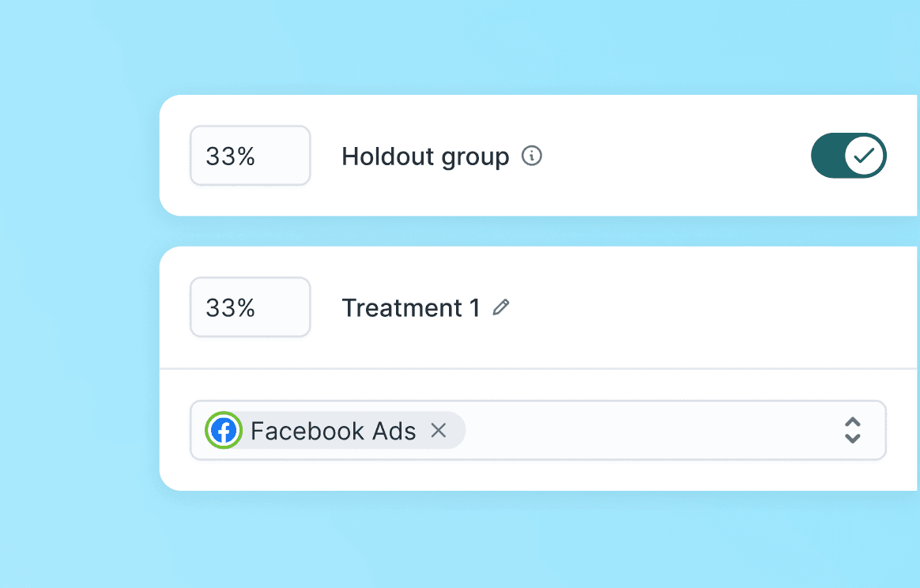Click the info icon beside Holdout group
Screen dimensions: 920x588
532,156
